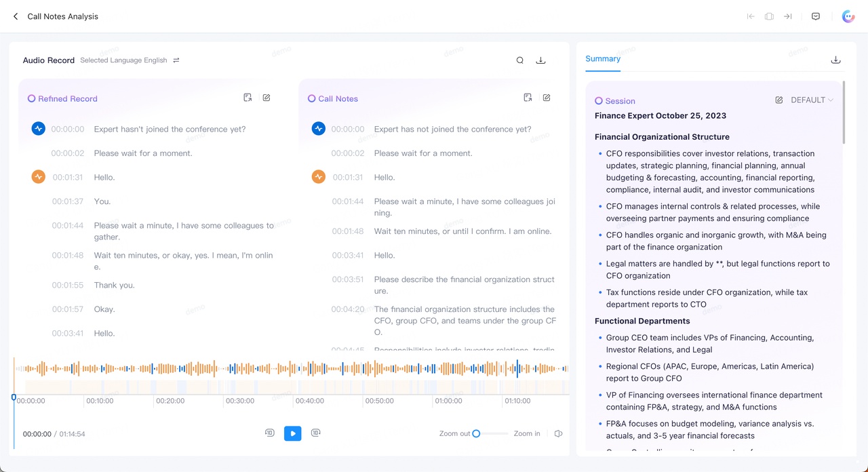Open the DEFAULT template dropdown
Screen dimensions: 868x472
coord(812,100)
